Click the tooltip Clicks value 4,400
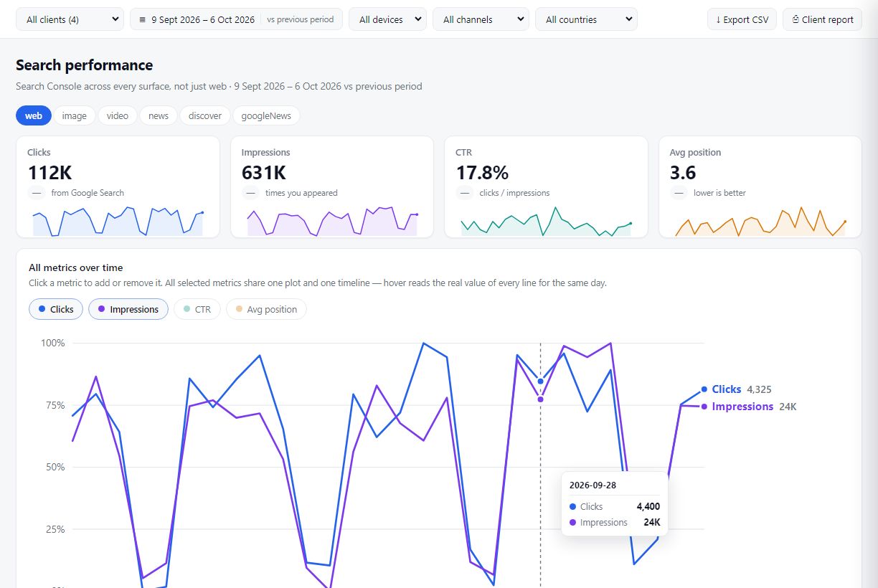Screen dimensions: 878x588 (x=648, y=506)
